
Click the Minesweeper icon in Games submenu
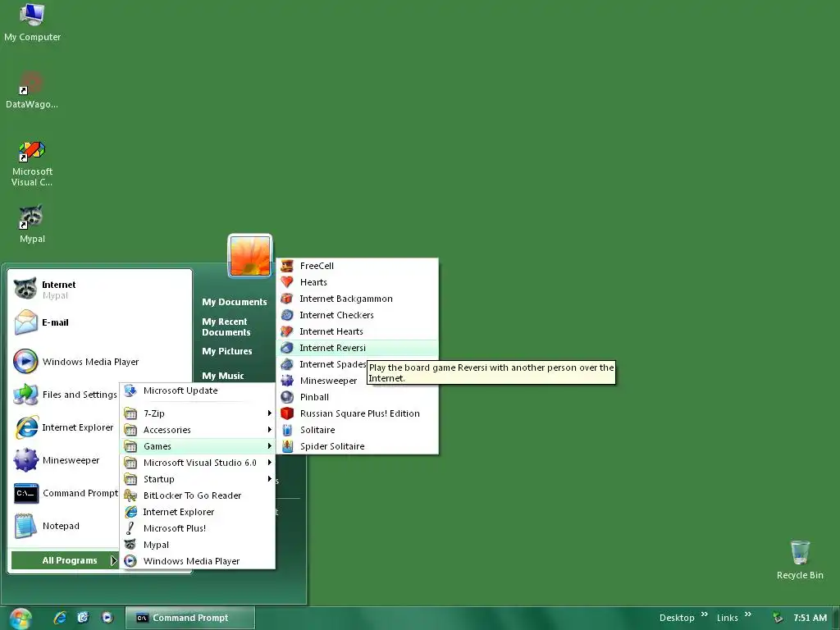click(287, 381)
